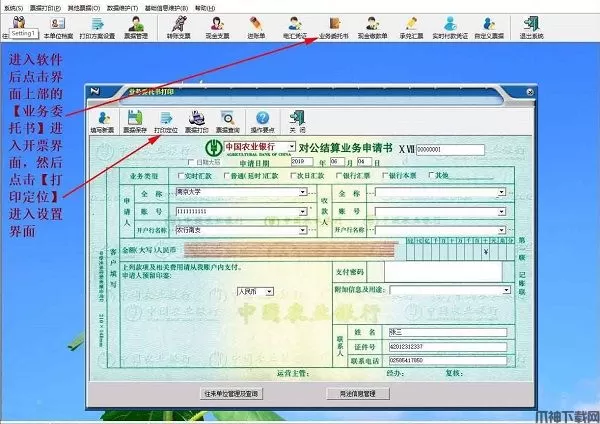Expand the 中国农业银行 bank selector dropdown
Viewport: 600px width, 424px height.
coord(292,147)
